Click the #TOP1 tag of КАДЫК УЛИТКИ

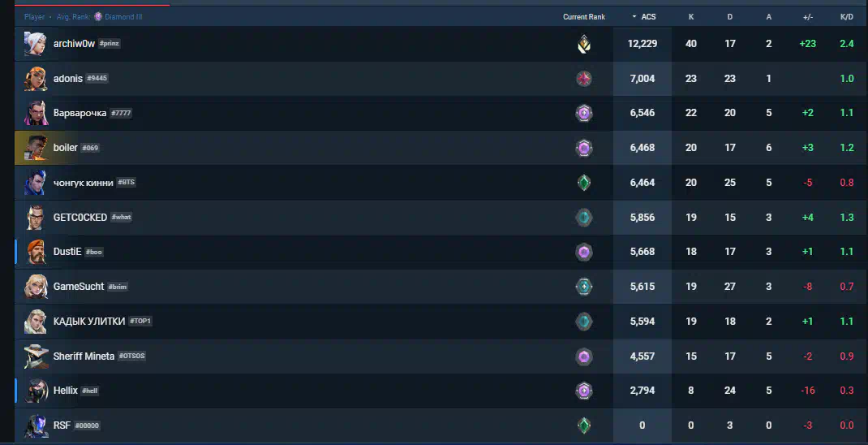point(140,322)
